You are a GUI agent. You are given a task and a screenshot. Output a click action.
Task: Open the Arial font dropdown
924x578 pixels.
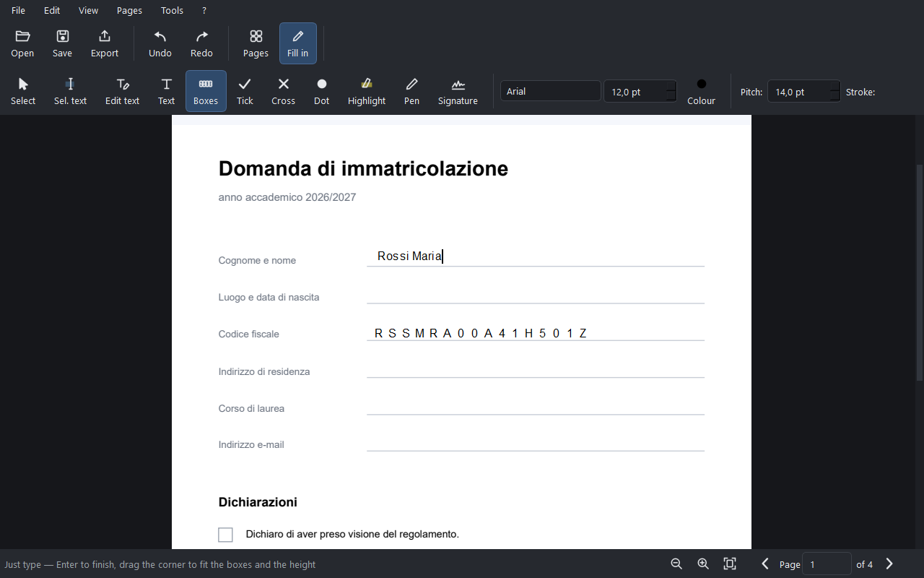(x=550, y=91)
